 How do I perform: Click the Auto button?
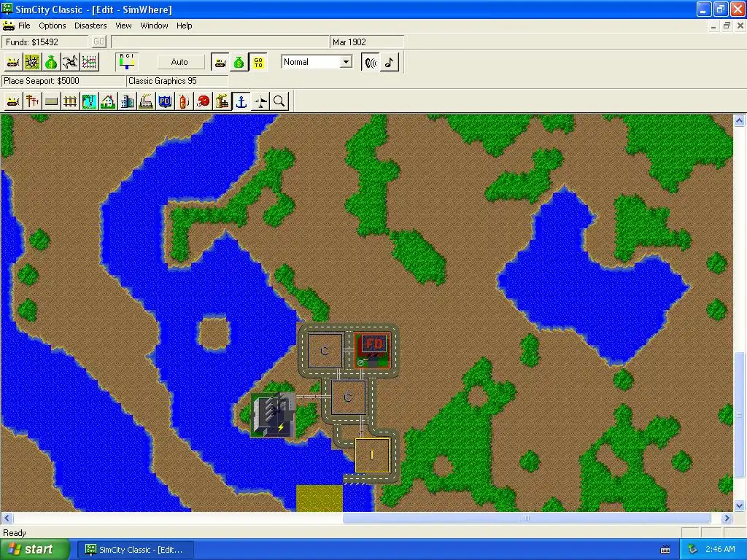pos(179,62)
